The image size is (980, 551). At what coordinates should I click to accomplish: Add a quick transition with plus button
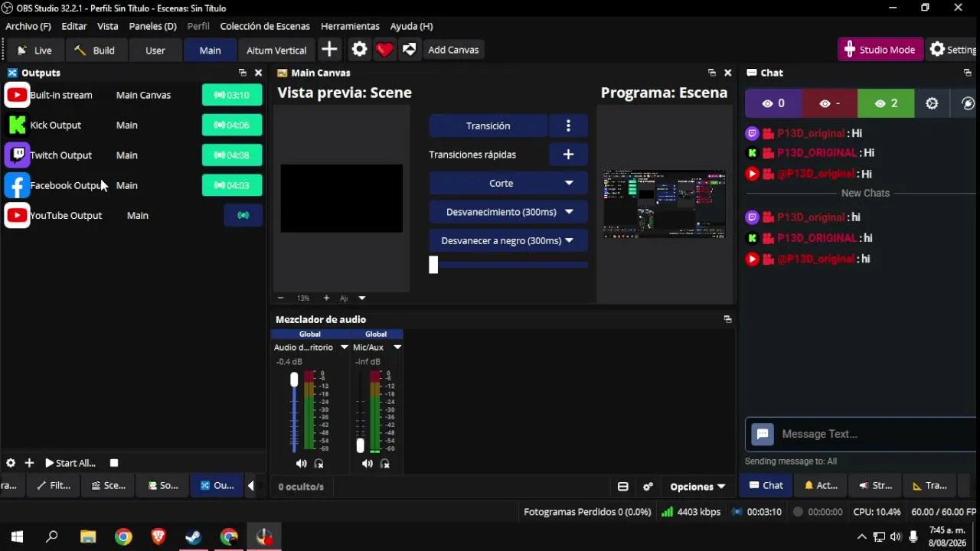click(568, 155)
